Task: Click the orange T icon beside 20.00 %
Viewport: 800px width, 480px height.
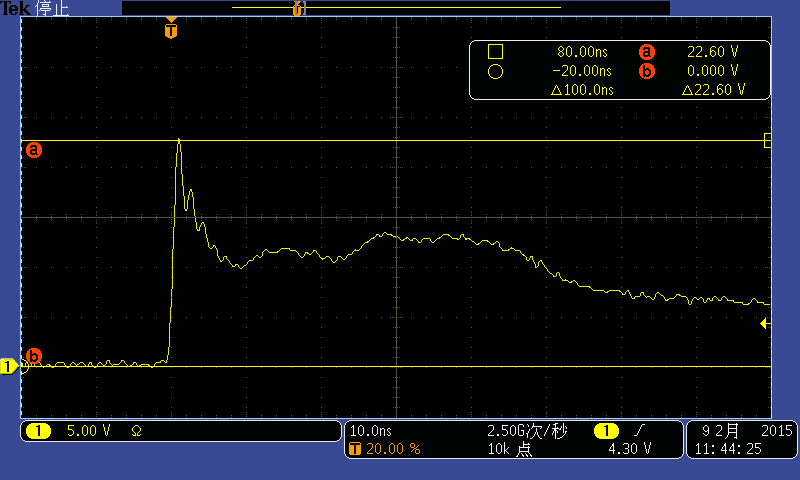Action: 355,449
